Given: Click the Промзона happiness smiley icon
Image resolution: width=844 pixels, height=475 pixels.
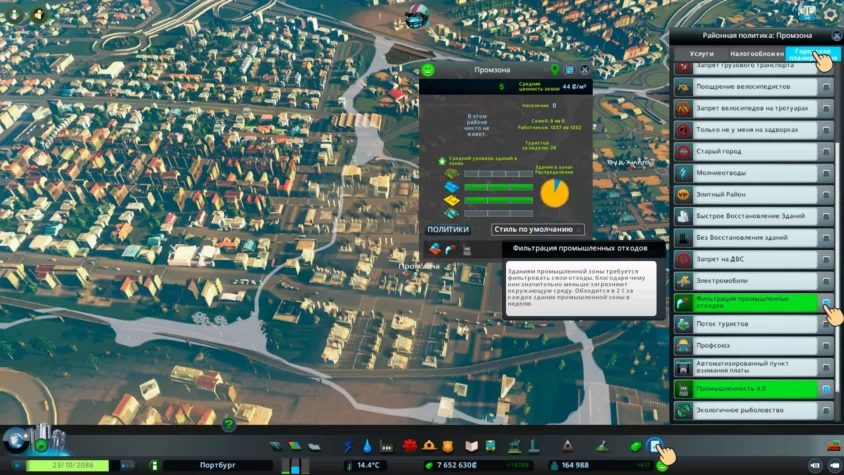Looking at the screenshot, I should [428, 70].
